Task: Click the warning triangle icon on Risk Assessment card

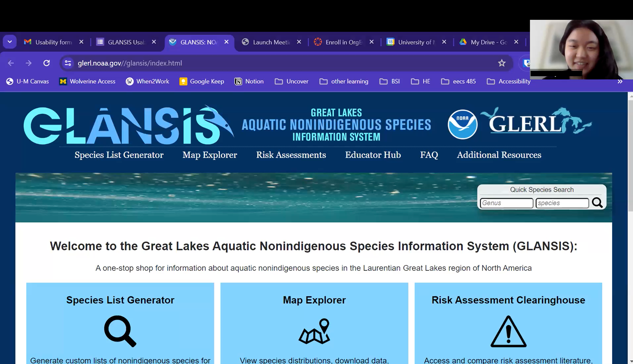Action: tap(508, 331)
